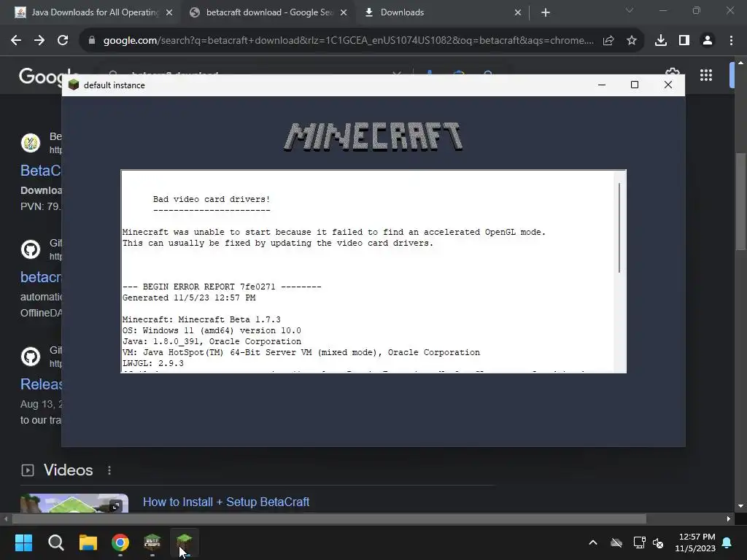Click muted volume tray icon
Screen dimensions: 747x560
659,542
